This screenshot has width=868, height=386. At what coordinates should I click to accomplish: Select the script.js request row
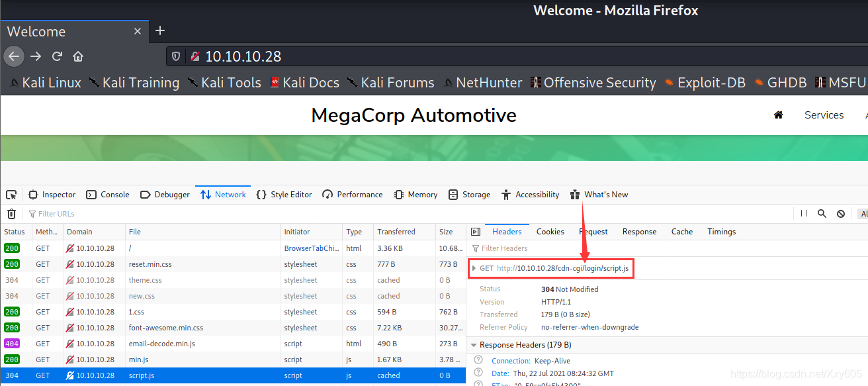click(x=232, y=375)
